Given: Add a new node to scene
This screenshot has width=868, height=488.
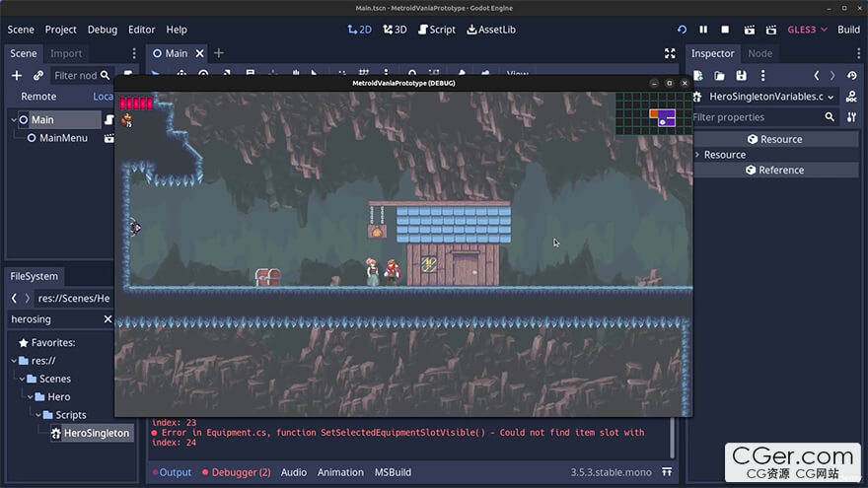Looking at the screenshot, I should (16, 75).
